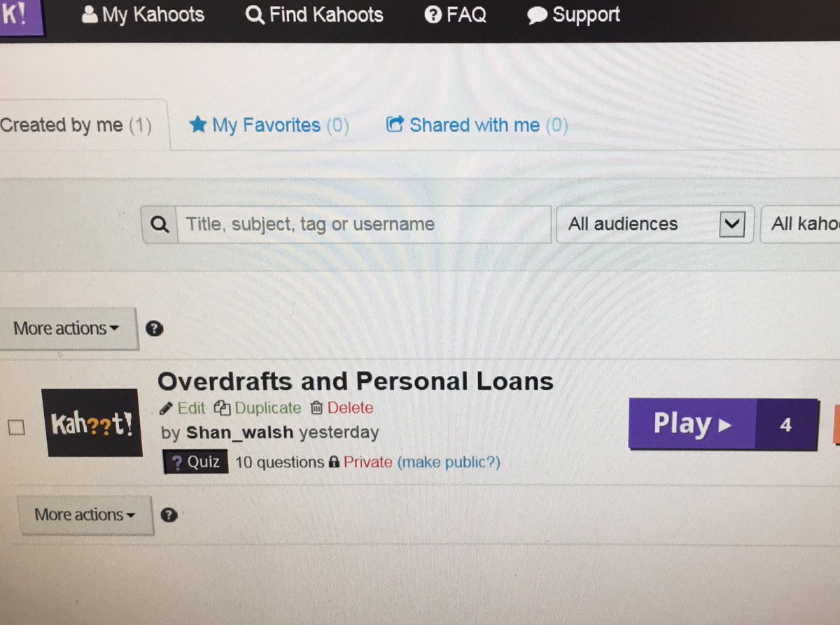The image size is (840, 625).
Task: Click the play count 4 box
Action: pos(786,425)
